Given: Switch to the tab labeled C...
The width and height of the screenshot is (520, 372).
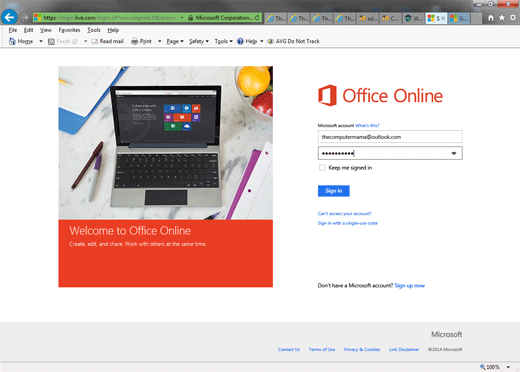Looking at the screenshot, I should (391, 18).
